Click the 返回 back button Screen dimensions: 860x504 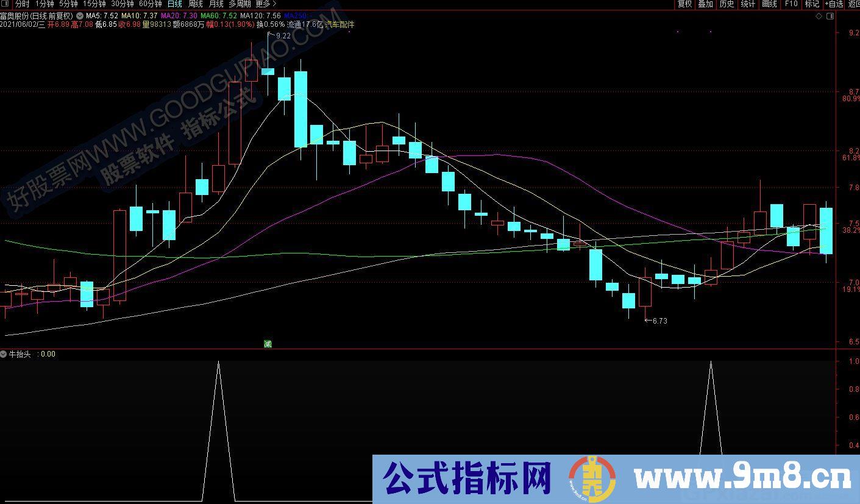pos(853,4)
